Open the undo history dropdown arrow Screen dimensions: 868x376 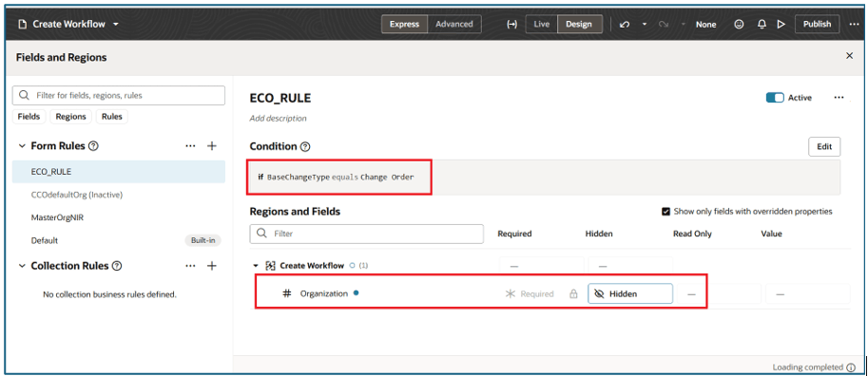[x=645, y=25]
